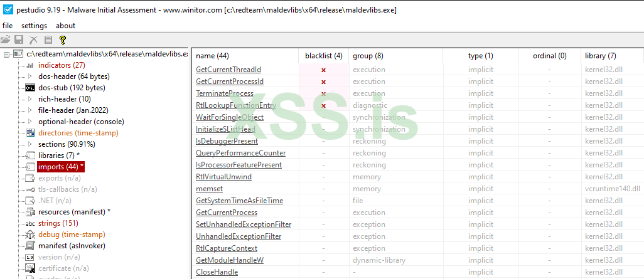Image resolution: width=644 pixels, height=279 pixels.
Task: Click the certificate icon
Action: tap(30, 268)
